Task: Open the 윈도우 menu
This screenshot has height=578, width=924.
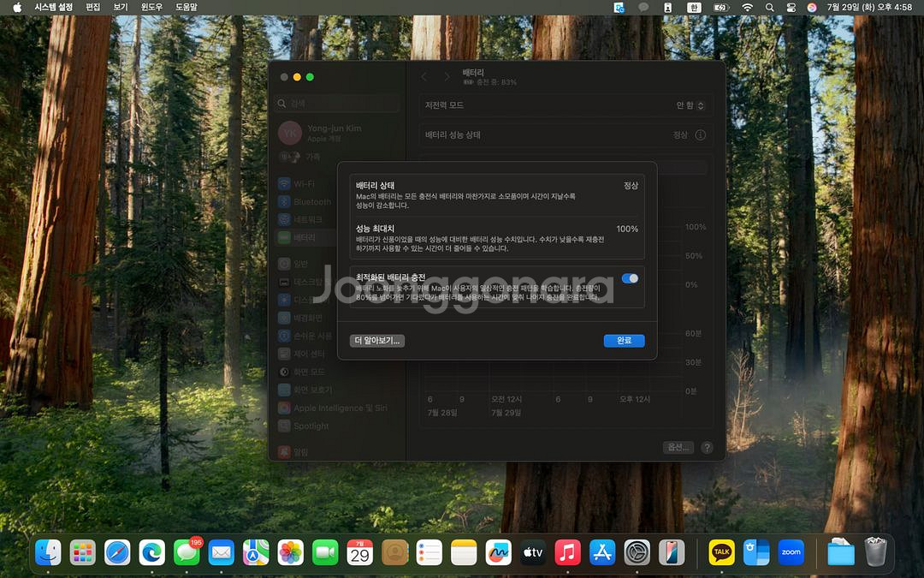Action: click(151, 7)
